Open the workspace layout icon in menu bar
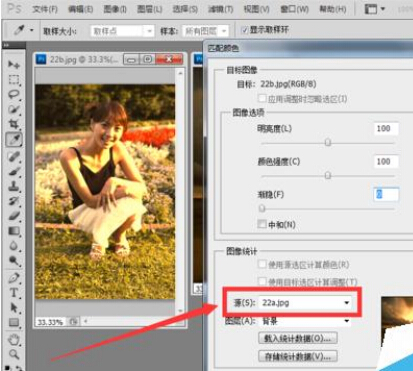413x371 pixels. click(x=370, y=9)
